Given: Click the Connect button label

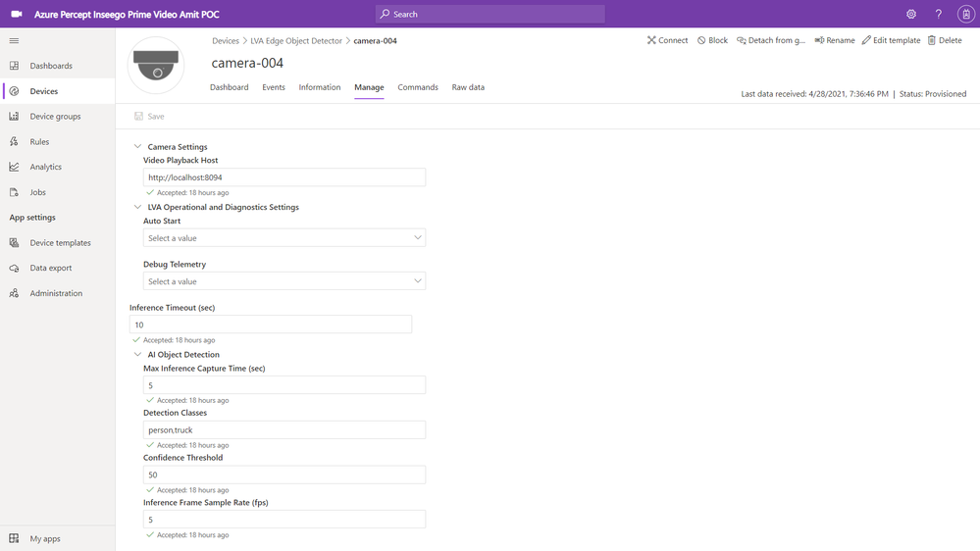Looking at the screenshot, I should 673,40.
